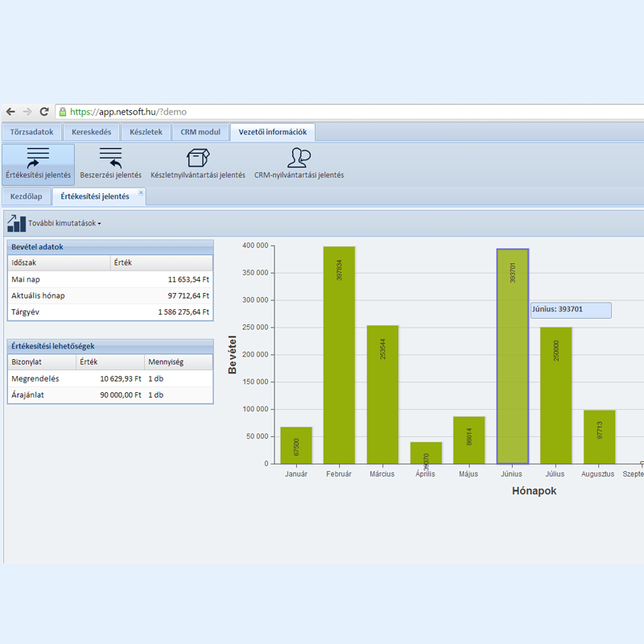Switch to Törzsadatok tab
Viewport: 644px width, 644px height.
(x=31, y=132)
